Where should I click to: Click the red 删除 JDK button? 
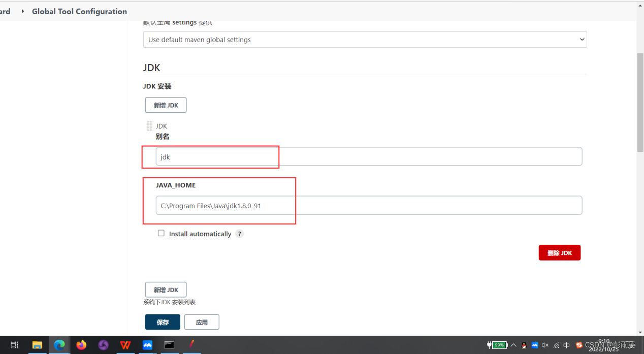pos(559,252)
